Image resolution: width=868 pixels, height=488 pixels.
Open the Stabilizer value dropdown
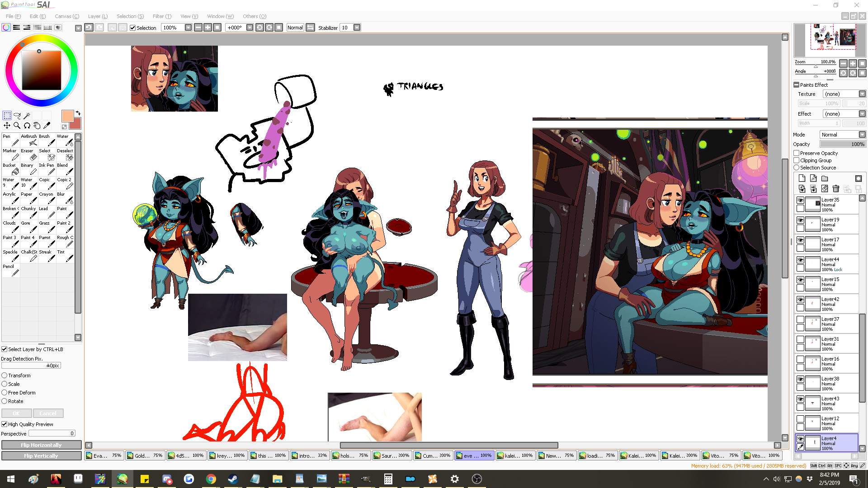point(357,28)
